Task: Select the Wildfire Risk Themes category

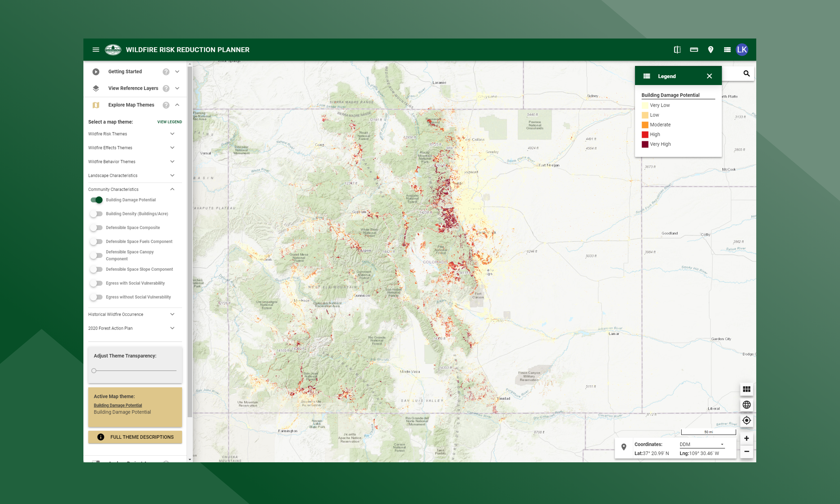Action: (x=108, y=134)
